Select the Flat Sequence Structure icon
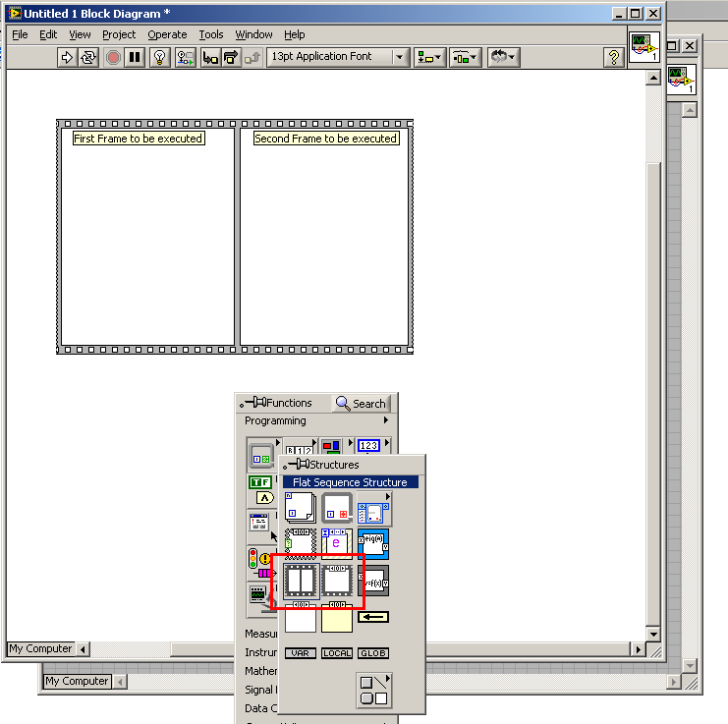 302,581
